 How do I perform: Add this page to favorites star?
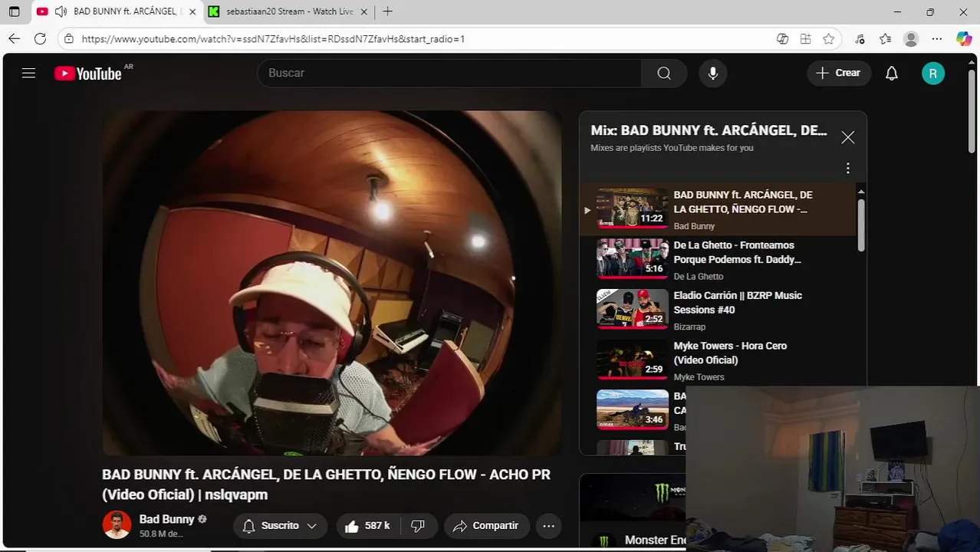(828, 39)
